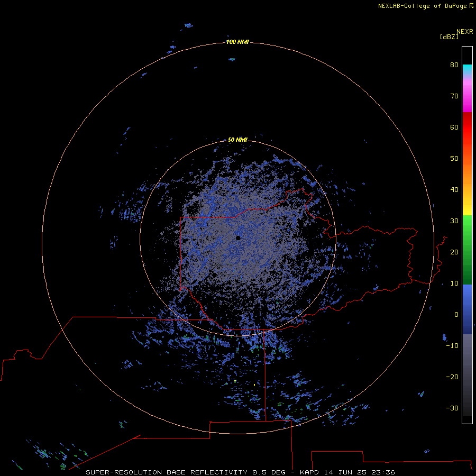Click the [dBZ] unit label above color bar
476x476 pixels.
[449, 36]
